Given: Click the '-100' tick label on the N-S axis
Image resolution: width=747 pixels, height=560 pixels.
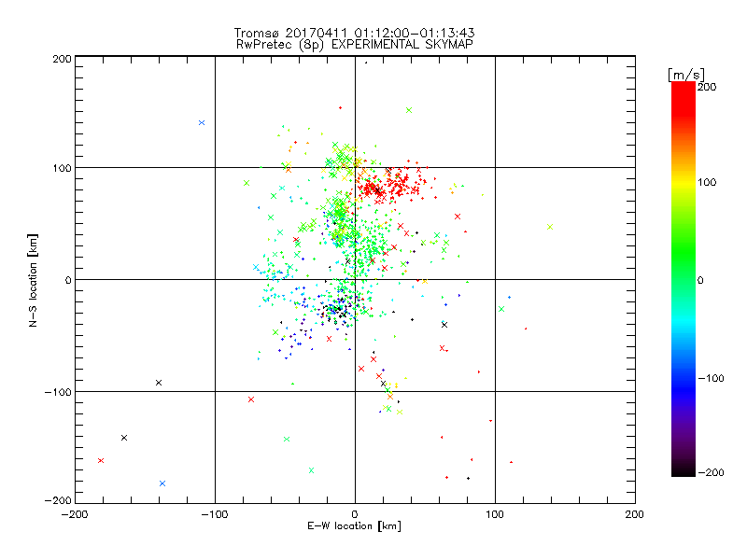Looking at the screenshot, I should [x=58, y=392].
